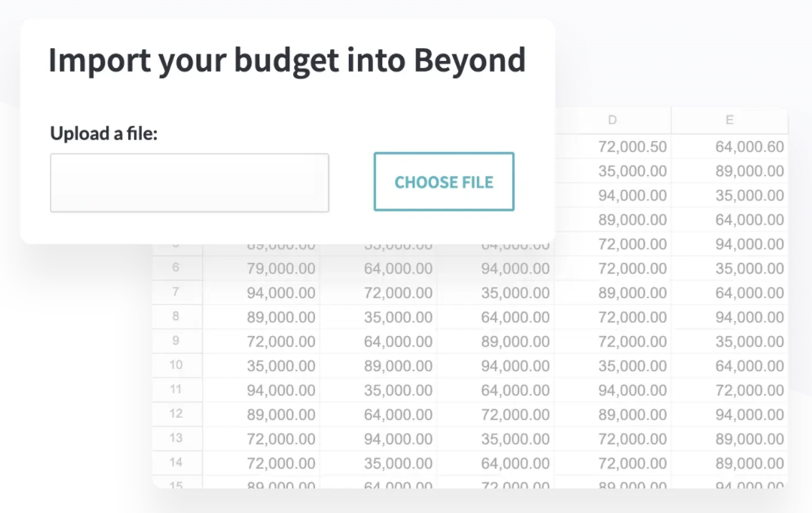Viewport: 812px width, 513px height.
Task: Click the "Import your budget into Beyond" heading
Action: pos(287,61)
